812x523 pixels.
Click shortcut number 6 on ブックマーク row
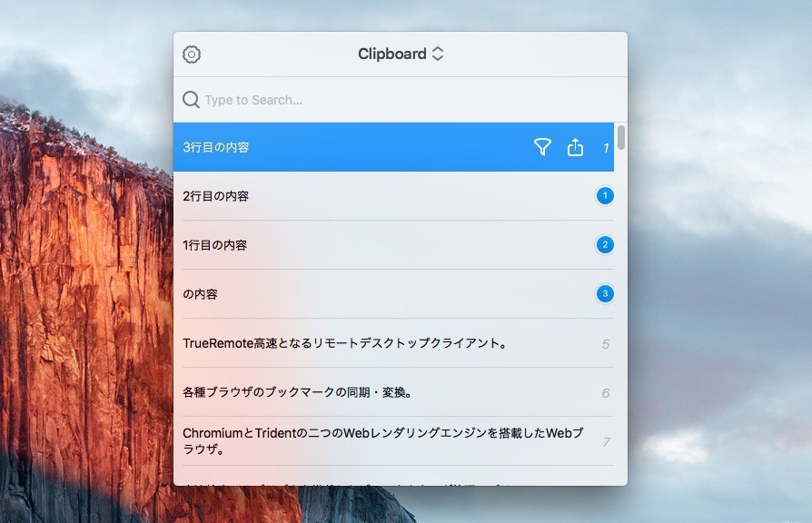(606, 393)
